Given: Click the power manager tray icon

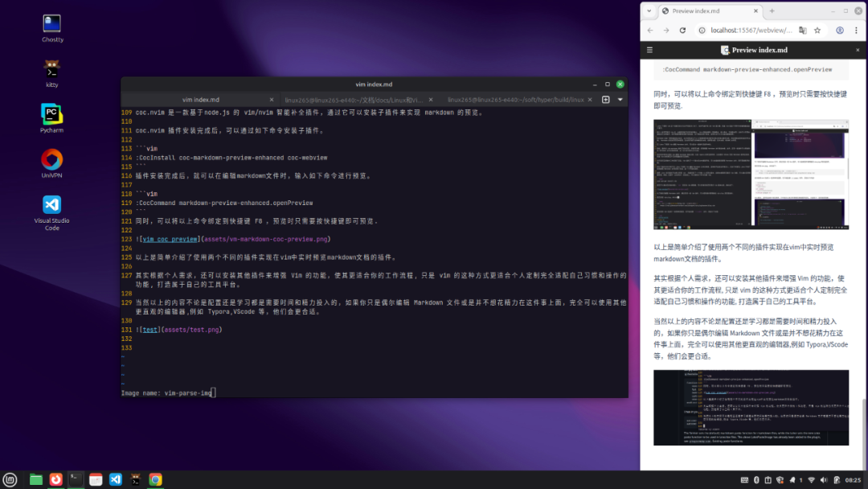Looking at the screenshot, I should coord(837,480).
